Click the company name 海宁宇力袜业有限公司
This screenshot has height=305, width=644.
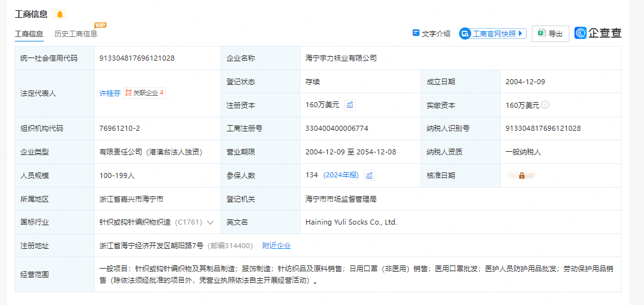coord(341,58)
